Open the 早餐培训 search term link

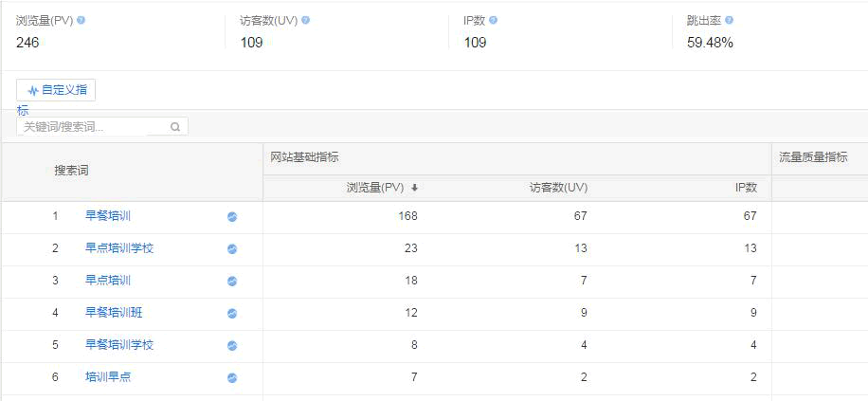point(108,216)
